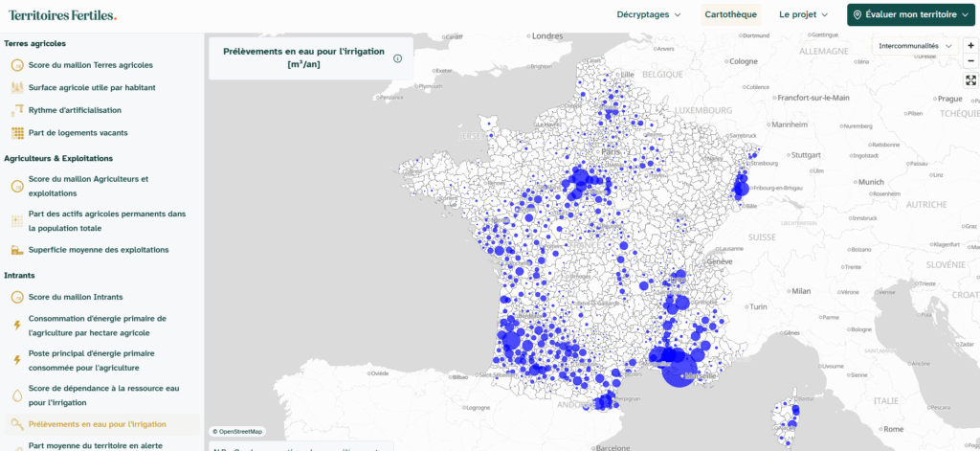Zoom out on the map
The image size is (980, 451).
(970, 60)
